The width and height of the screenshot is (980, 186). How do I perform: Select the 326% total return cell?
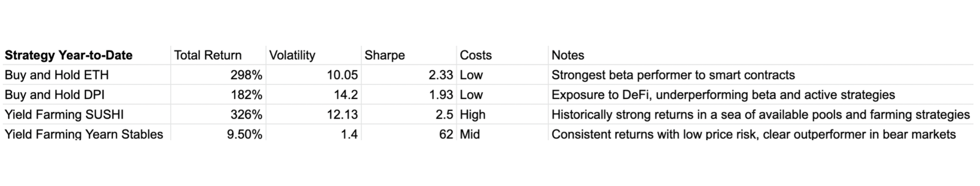click(x=218, y=114)
